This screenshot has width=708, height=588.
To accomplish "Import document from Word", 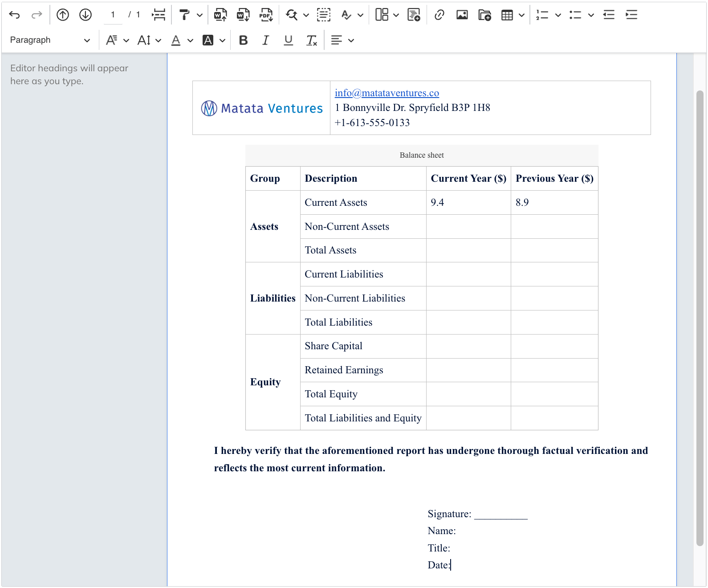I will (220, 15).
